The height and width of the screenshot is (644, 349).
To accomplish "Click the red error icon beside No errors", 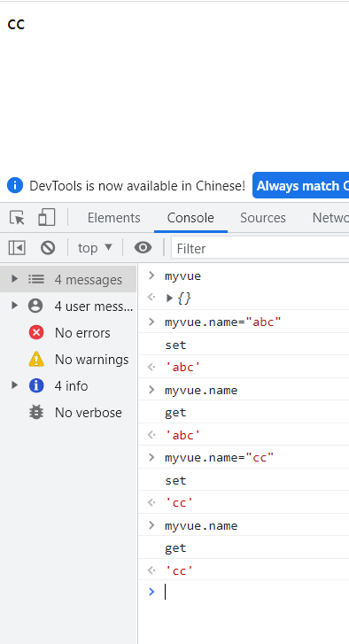I will (36, 332).
